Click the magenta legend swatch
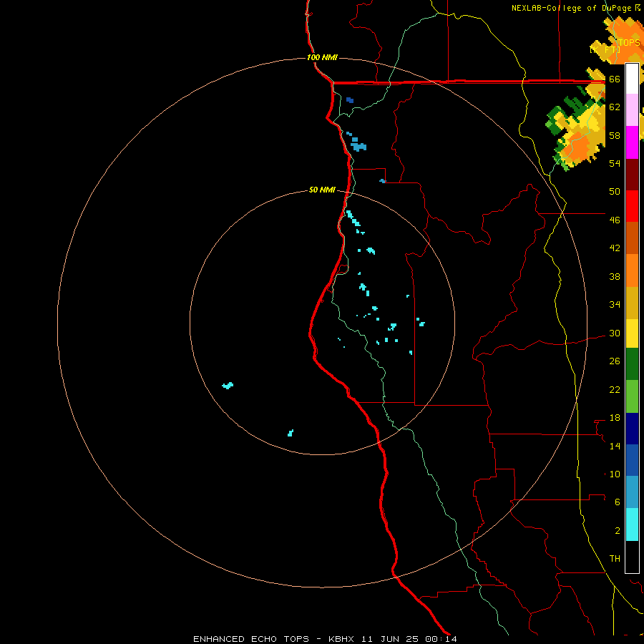The image size is (644, 644). (x=632, y=142)
